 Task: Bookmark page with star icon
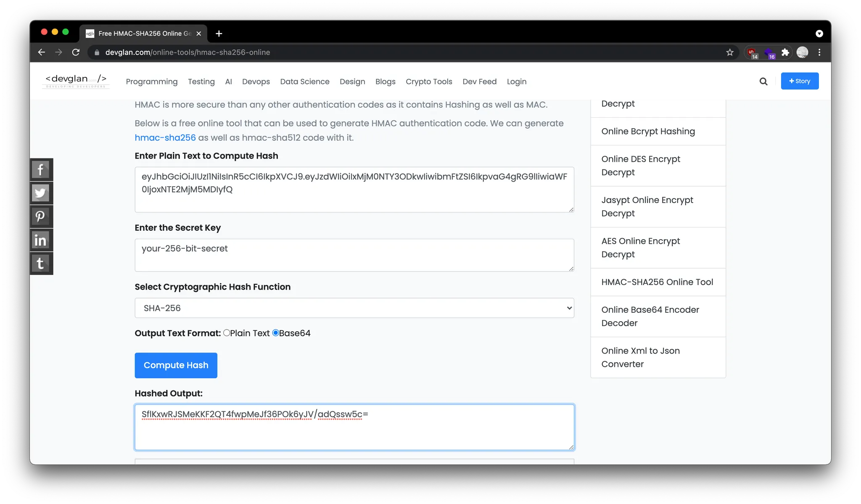730,53
